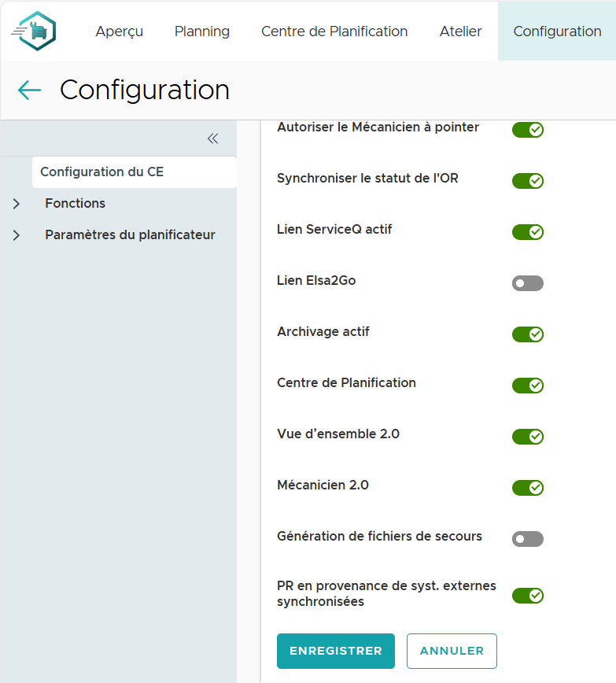Open Centre de Planification in top menu

coord(334,31)
